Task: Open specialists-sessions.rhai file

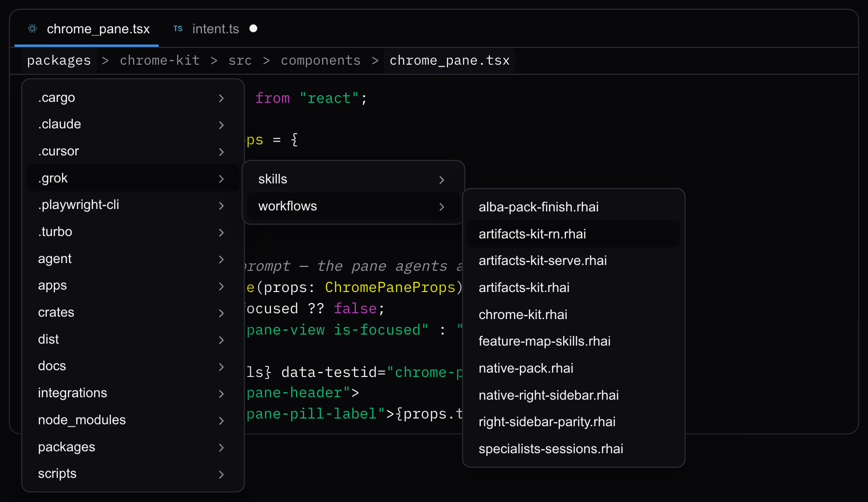Action: click(x=574, y=449)
